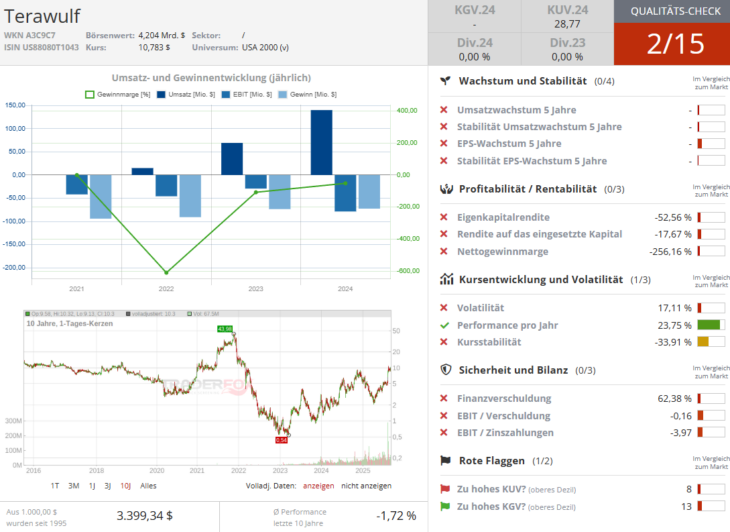Select the 10J chart timeframe

126,486
